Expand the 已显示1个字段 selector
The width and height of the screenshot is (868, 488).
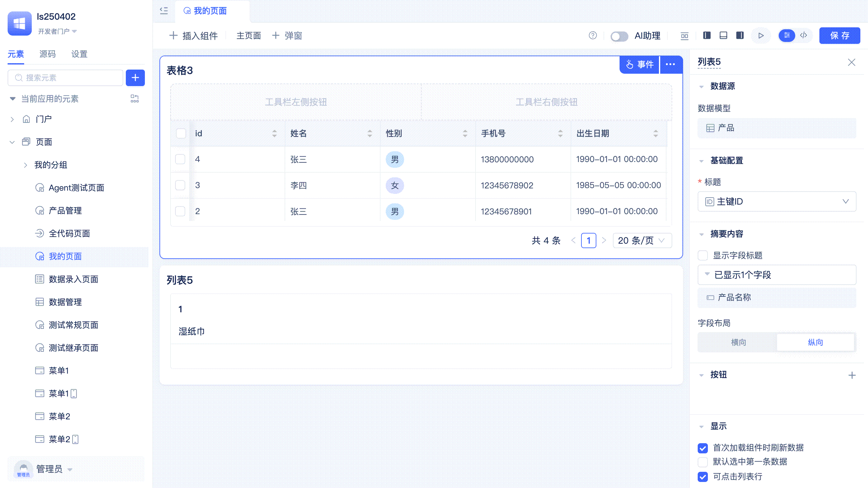[777, 275]
